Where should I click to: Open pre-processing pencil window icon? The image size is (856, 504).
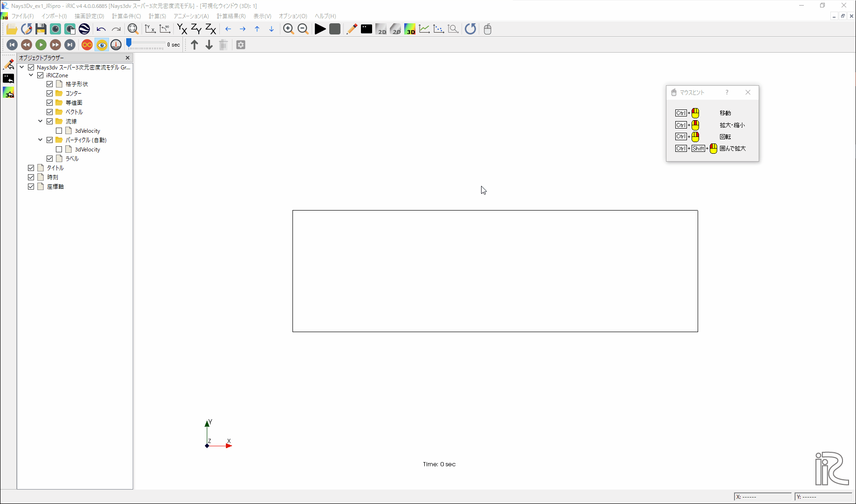pyautogui.click(x=352, y=29)
